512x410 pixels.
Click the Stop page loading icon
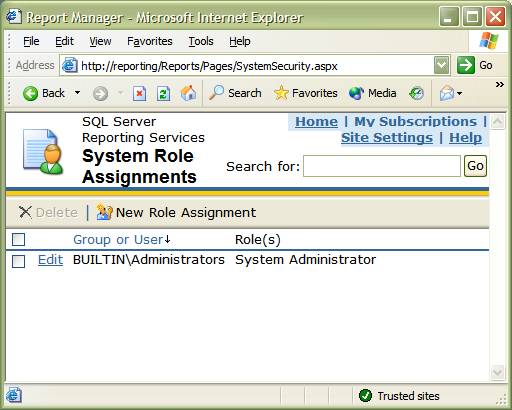tap(139, 94)
